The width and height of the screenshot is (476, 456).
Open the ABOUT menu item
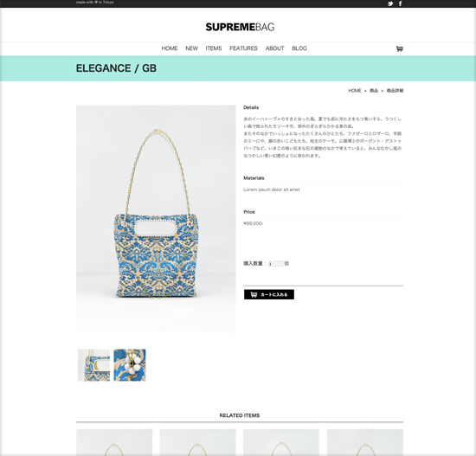[x=274, y=48]
